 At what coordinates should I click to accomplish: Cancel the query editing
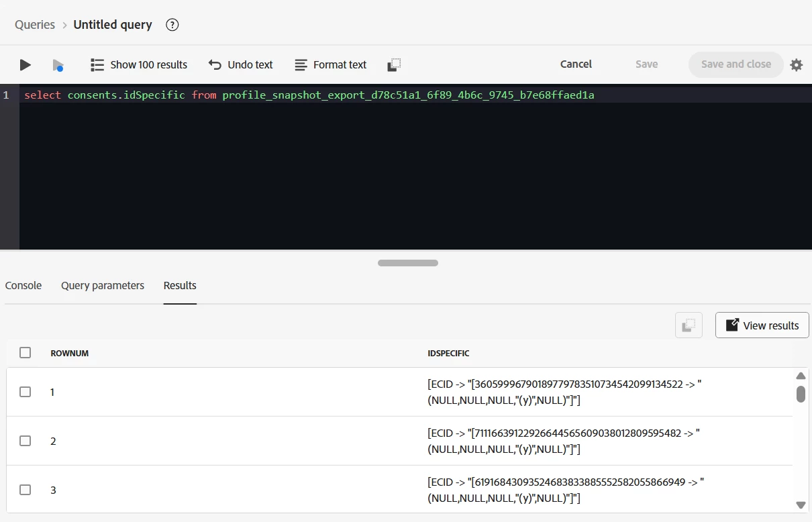tap(576, 64)
